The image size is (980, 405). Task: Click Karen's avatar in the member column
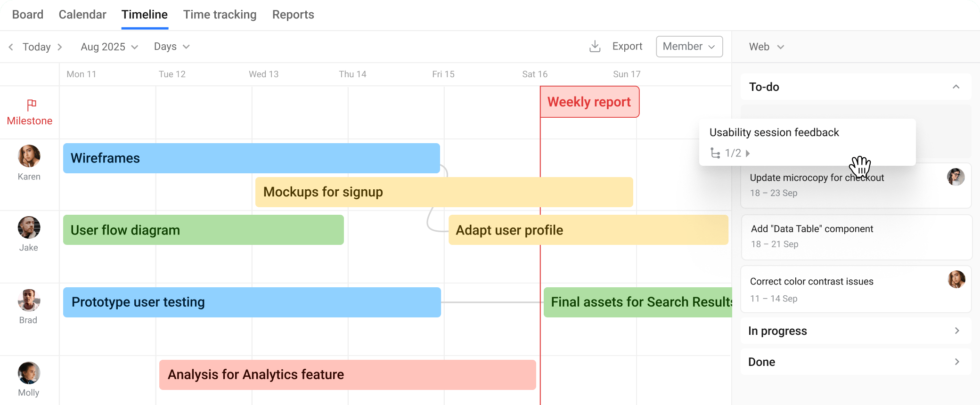[29, 156]
